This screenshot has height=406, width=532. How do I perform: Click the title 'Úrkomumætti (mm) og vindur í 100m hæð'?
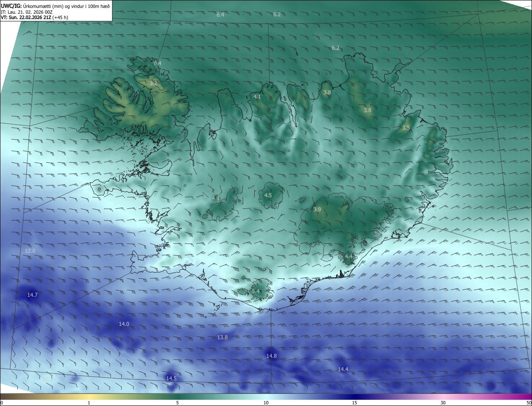coord(66,6)
